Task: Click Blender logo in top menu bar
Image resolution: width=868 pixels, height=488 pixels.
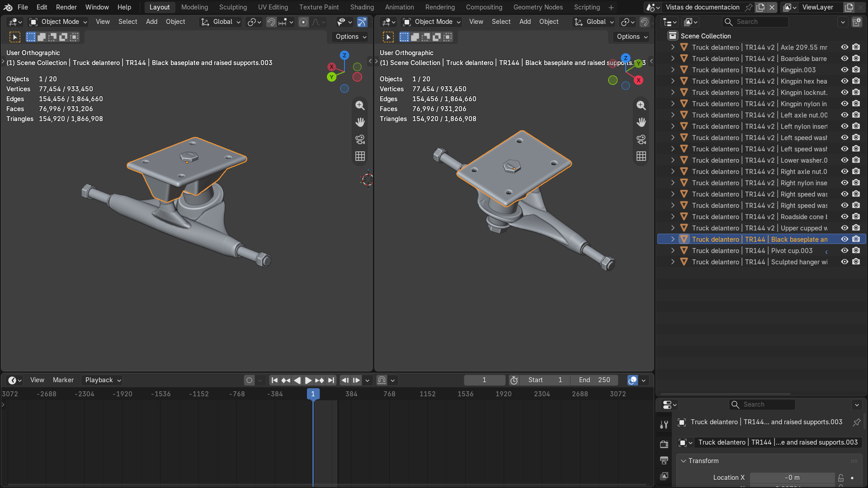Action: [8, 7]
